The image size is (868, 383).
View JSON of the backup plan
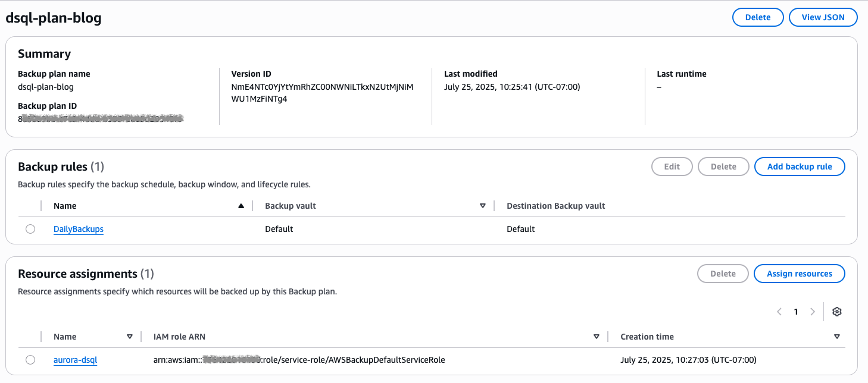point(823,17)
